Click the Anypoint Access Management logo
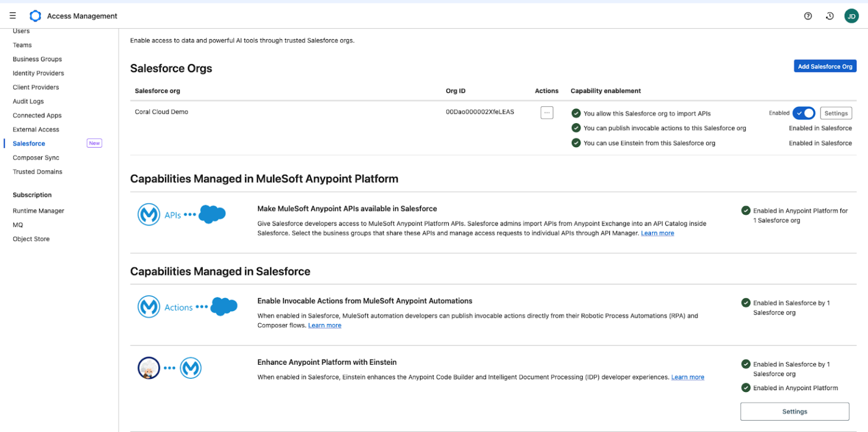Screen dimensions: 868x432 tap(36, 16)
